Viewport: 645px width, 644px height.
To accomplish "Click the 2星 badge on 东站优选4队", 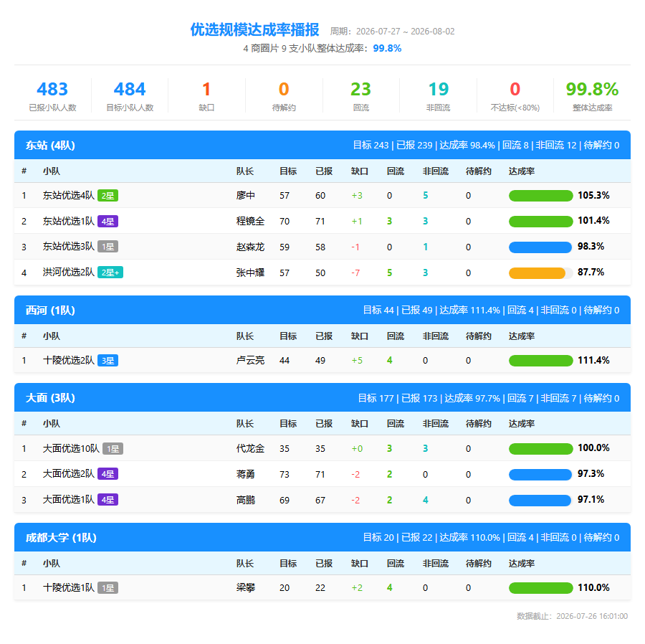I will pos(107,196).
